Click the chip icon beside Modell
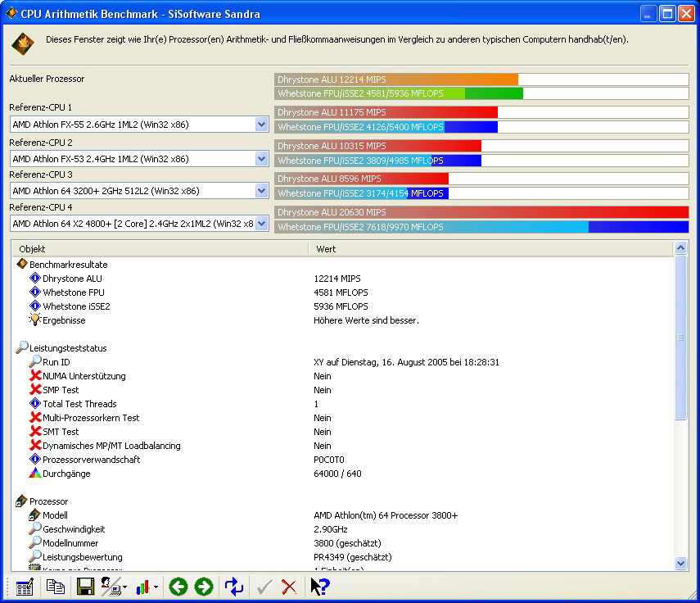Image resolution: width=700 pixels, height=603 pixels. click(35, 515)
